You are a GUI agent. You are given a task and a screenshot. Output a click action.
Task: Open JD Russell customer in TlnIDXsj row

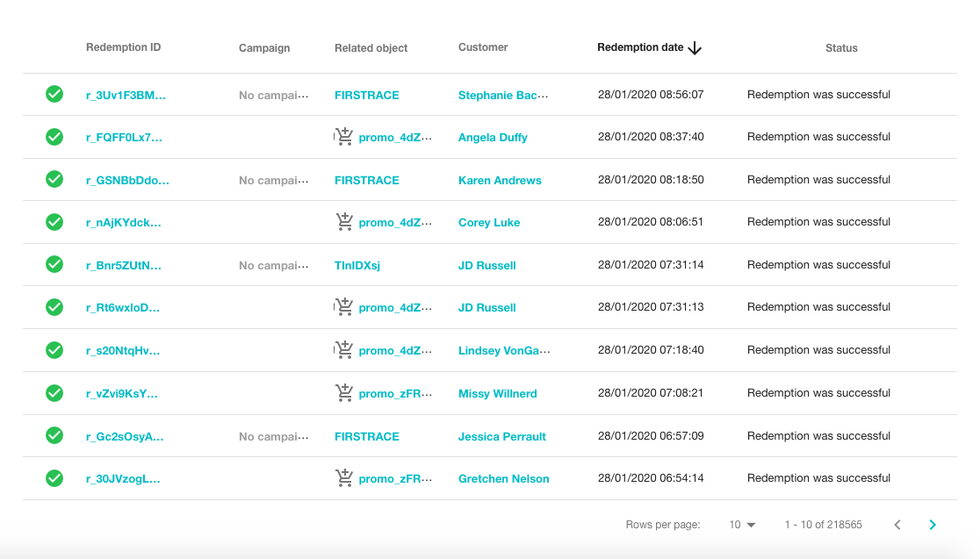point(486,265)
